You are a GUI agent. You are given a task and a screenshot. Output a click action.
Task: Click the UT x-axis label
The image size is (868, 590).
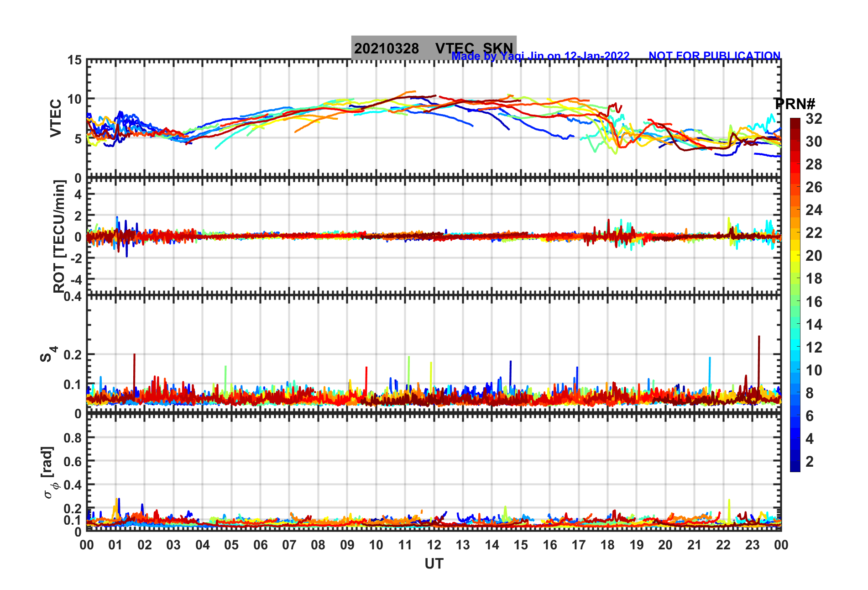434,564
